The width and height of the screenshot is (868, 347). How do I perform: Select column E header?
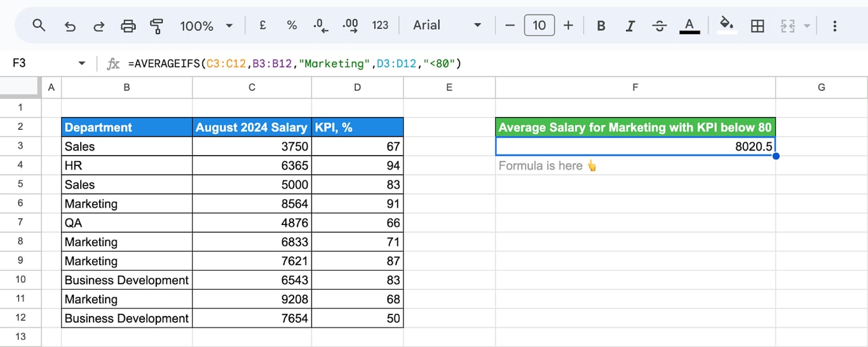[449, 88]
